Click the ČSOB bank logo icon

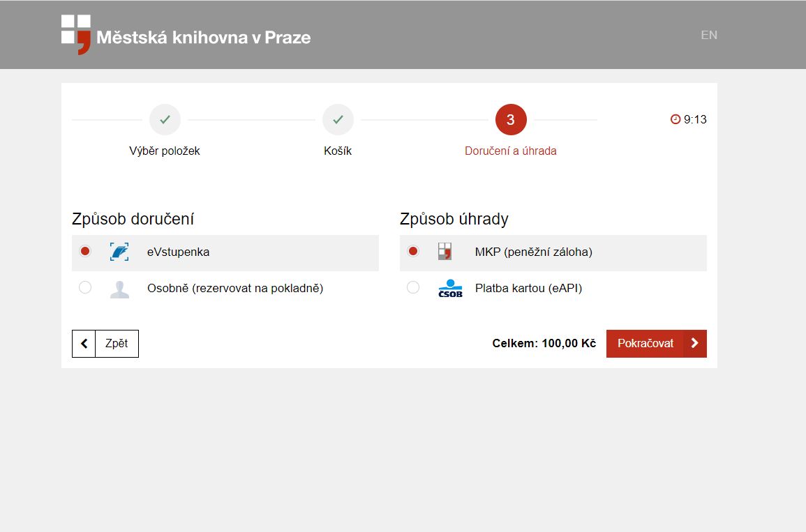coord(450,288)
